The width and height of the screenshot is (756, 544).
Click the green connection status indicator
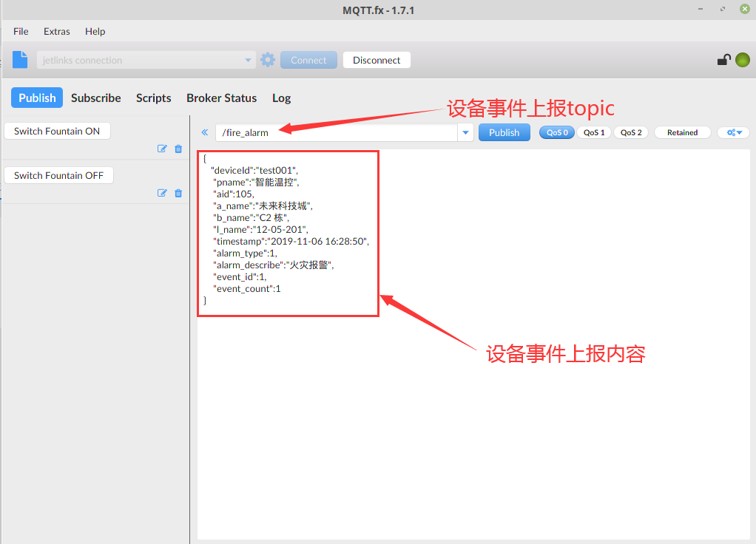(742, 60)
